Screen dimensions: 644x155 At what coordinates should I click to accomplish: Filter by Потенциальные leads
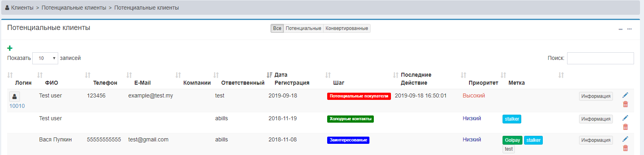tap(303, 28)
